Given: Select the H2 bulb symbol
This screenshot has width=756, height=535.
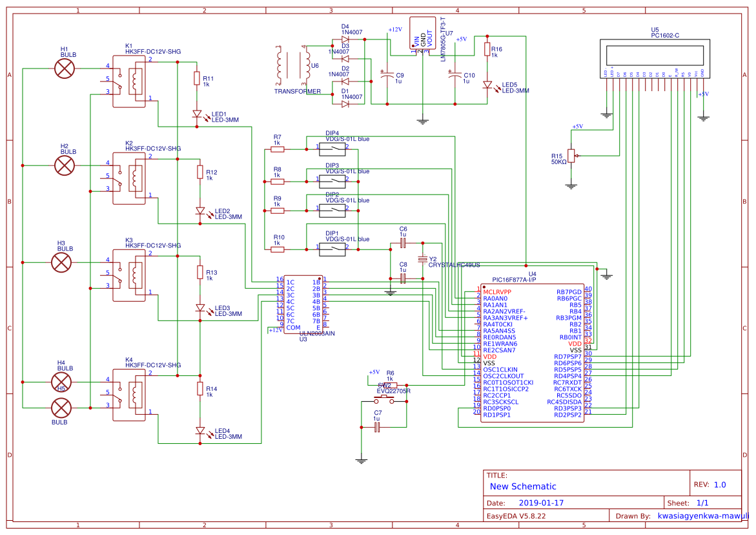Looking at the screenshot, I should point(65,165).
